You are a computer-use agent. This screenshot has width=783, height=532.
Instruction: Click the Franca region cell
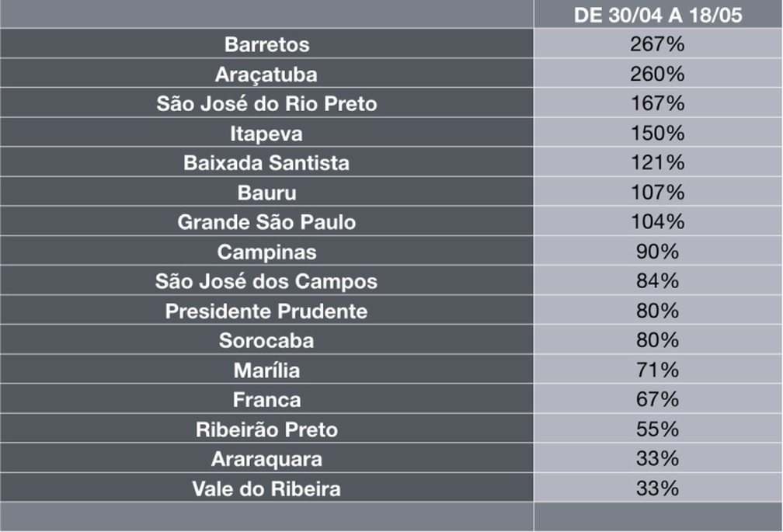click(266, 400)
